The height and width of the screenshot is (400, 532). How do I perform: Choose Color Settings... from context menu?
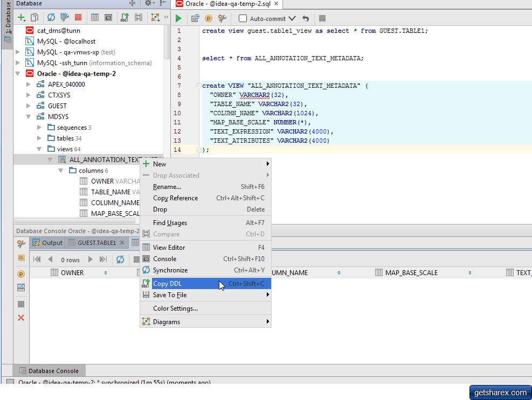click(x=205, y=308)
